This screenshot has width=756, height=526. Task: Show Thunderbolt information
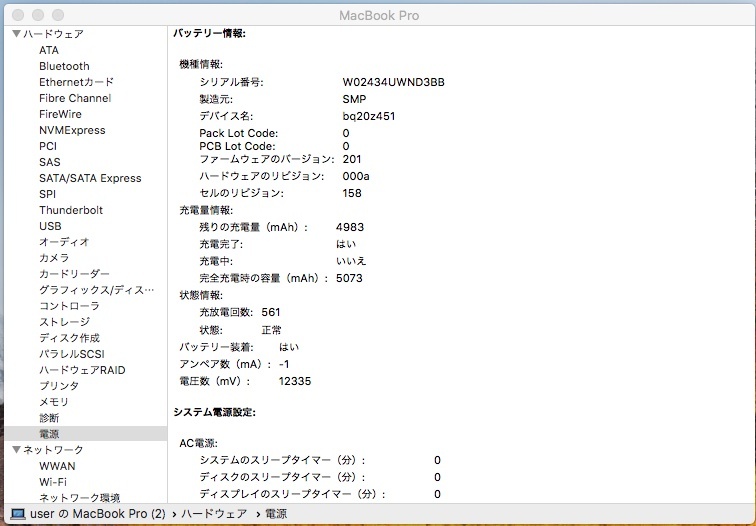pos(71,210)
